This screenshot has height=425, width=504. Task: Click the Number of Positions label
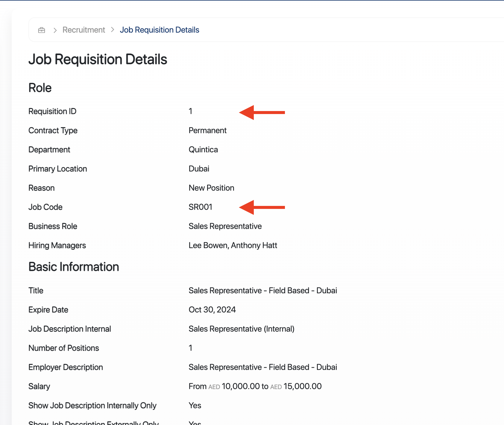click(x=64, y=348)
